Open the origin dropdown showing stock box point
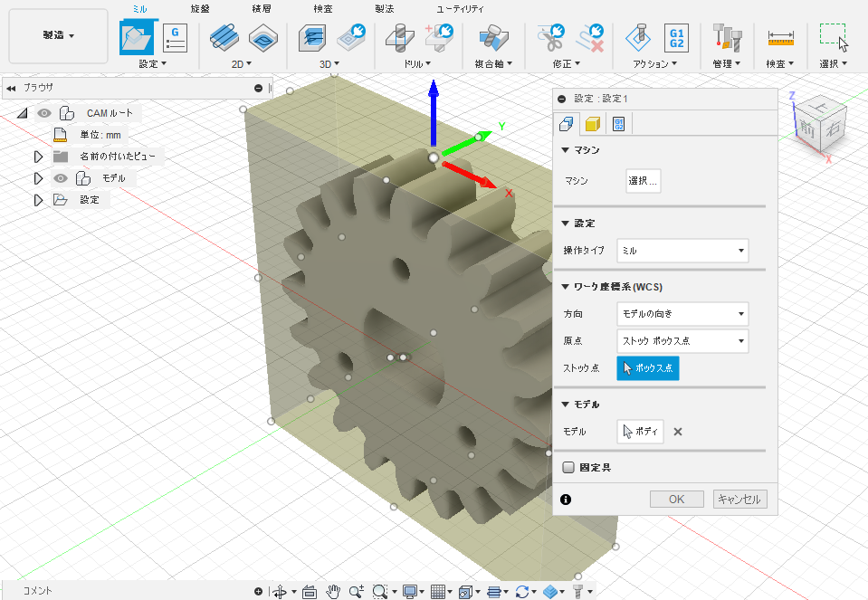The height and width of the screenshot is (600, 868). 682,341
